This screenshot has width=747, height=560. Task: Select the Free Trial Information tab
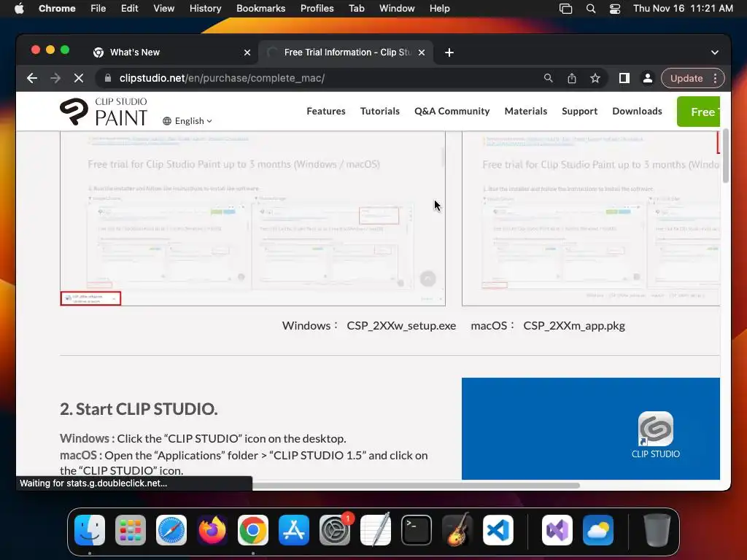[345, 52]
